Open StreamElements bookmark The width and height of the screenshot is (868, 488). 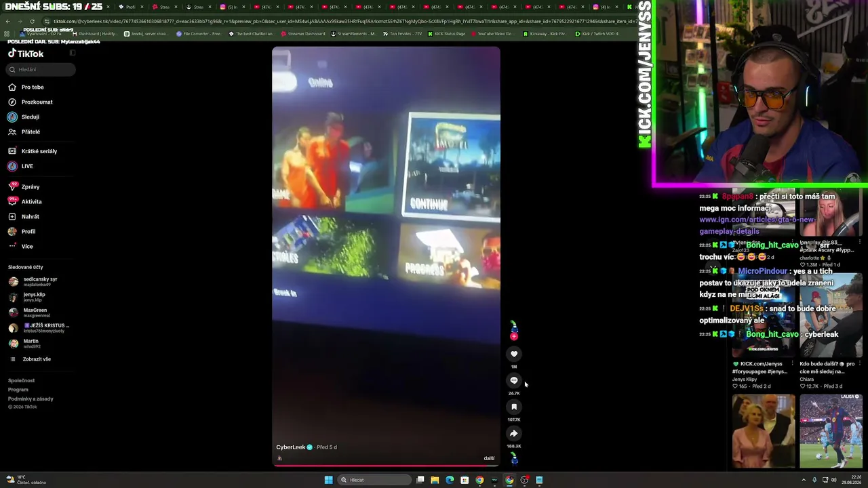point(353,33)
